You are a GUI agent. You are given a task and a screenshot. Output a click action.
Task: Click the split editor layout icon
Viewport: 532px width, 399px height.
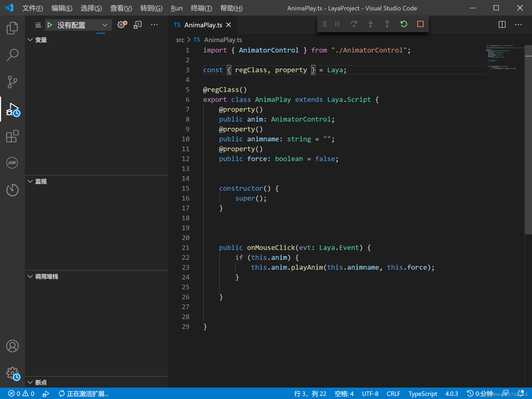point(502,24)
